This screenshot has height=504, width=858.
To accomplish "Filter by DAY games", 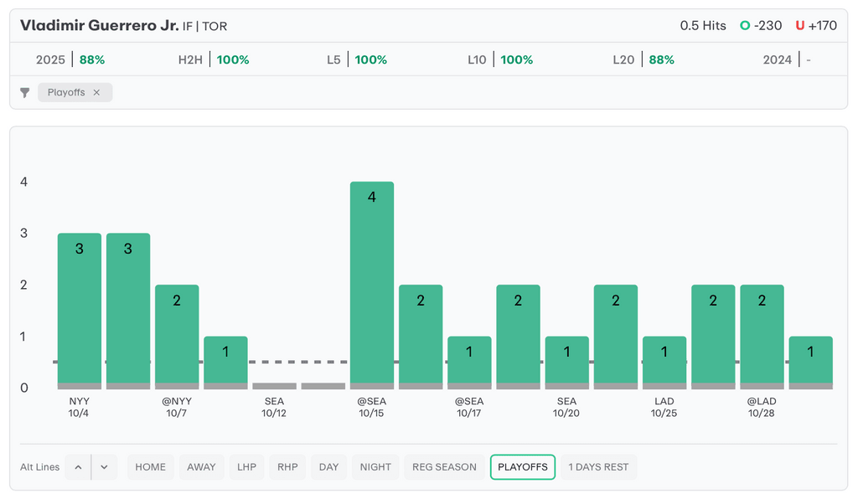I will click(328, 467).
